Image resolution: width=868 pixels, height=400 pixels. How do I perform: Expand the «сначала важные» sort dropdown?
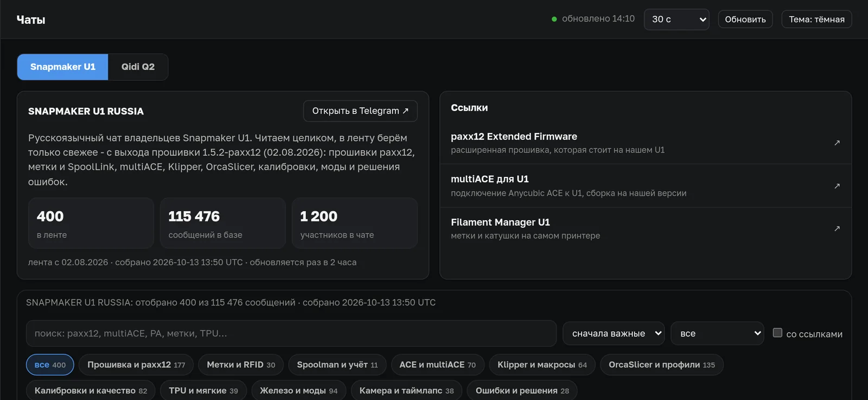coord(615,333)
